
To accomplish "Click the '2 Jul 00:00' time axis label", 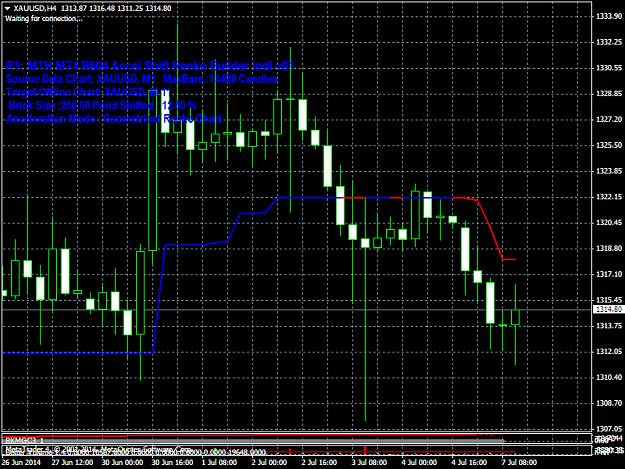I will [269, 463].
